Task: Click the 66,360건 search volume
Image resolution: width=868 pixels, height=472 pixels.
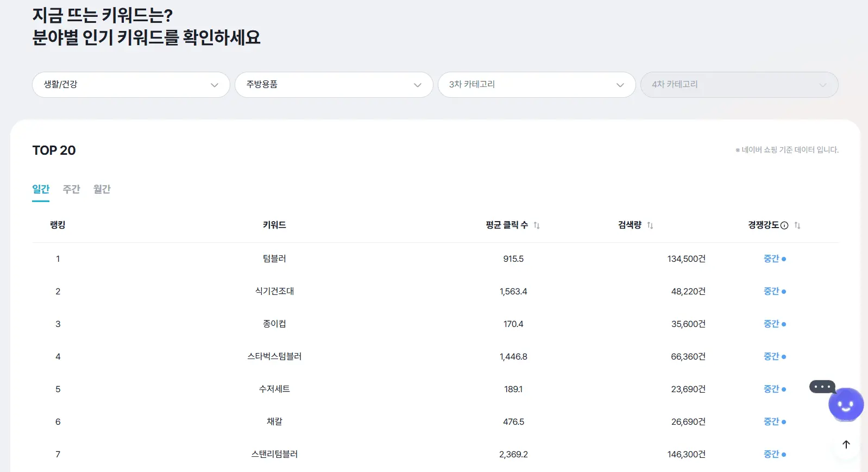Action: 688,356
